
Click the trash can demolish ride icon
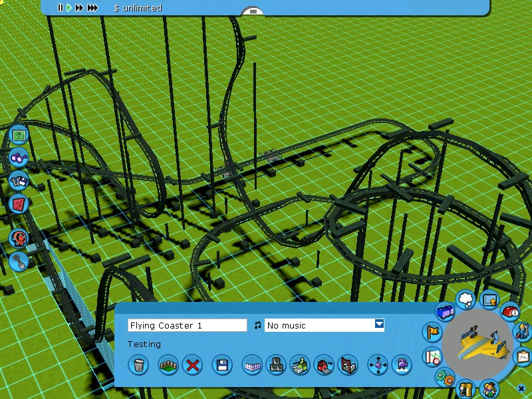coord(138,364)
